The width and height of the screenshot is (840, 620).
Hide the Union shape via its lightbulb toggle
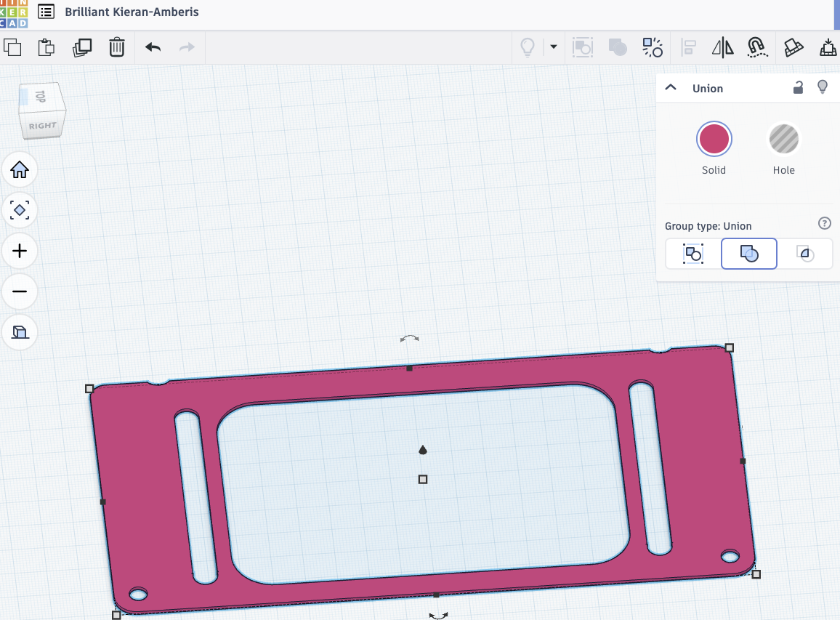tap(823, 86)
